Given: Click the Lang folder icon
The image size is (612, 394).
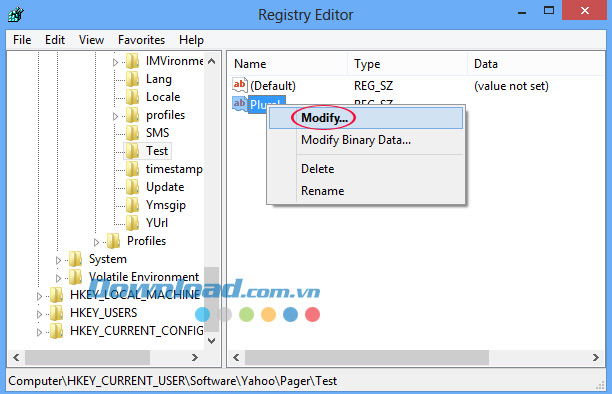Looking at the screenshot, I should [133, 79].
